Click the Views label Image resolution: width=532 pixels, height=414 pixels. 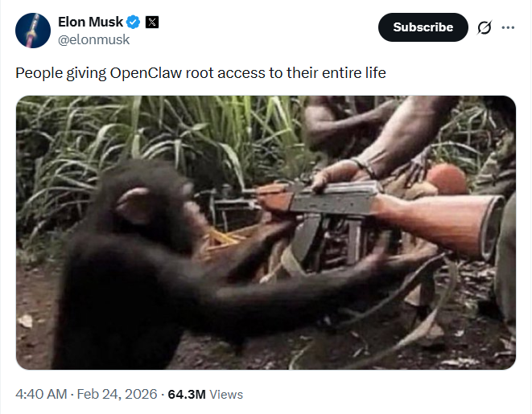click(226, 395)
